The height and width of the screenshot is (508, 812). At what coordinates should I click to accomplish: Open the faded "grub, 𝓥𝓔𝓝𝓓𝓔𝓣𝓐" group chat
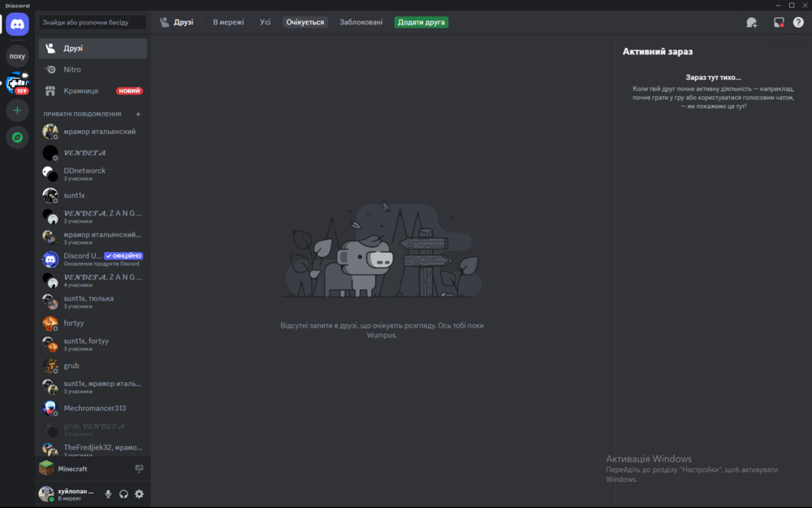(x=93, y=429)
